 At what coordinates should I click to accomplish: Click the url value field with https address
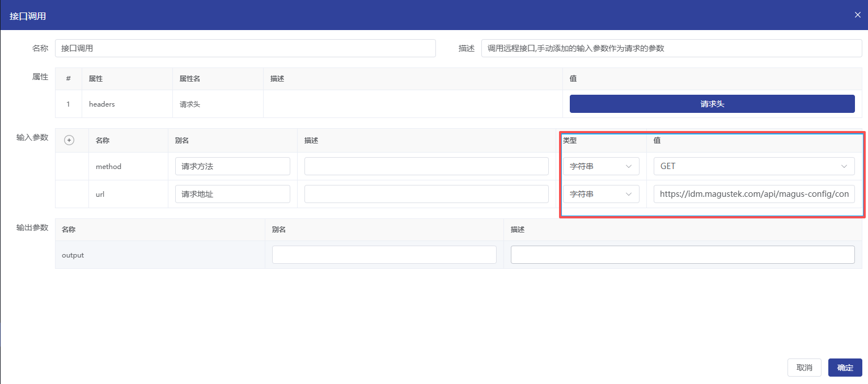[x=753, y=194]
